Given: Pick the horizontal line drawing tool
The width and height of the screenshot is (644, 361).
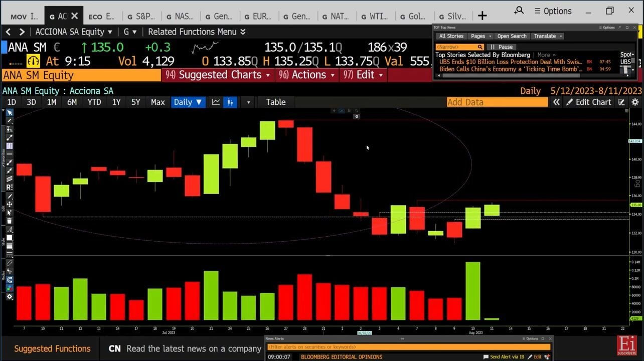Looking at the screenshot, I should 9,154.
